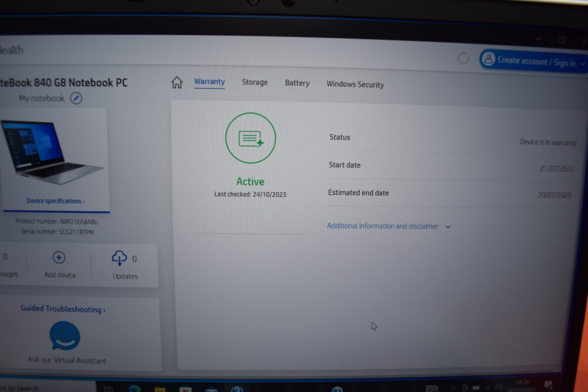Edit the My notebook nickname pencil icon
The height and width of the screenshot is (392, 588).
(76, 98)
